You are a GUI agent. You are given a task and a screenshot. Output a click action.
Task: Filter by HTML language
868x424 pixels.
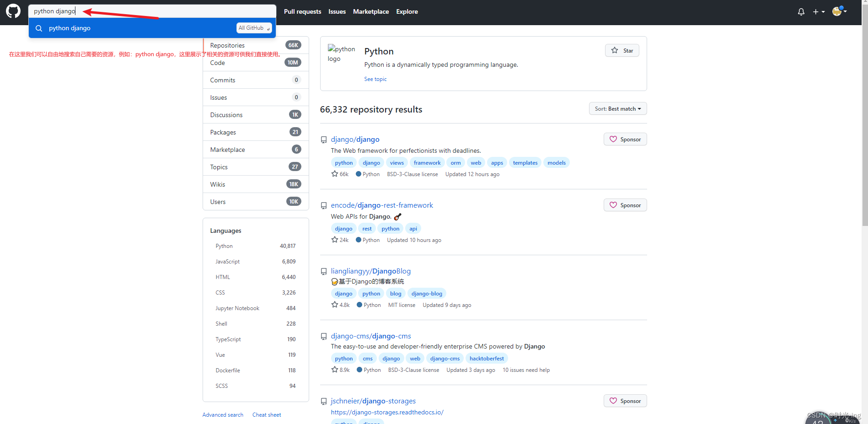[256, 277]
